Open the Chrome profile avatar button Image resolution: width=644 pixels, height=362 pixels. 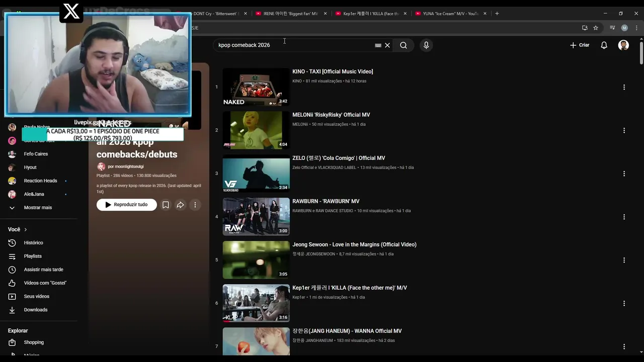point(624,28)
